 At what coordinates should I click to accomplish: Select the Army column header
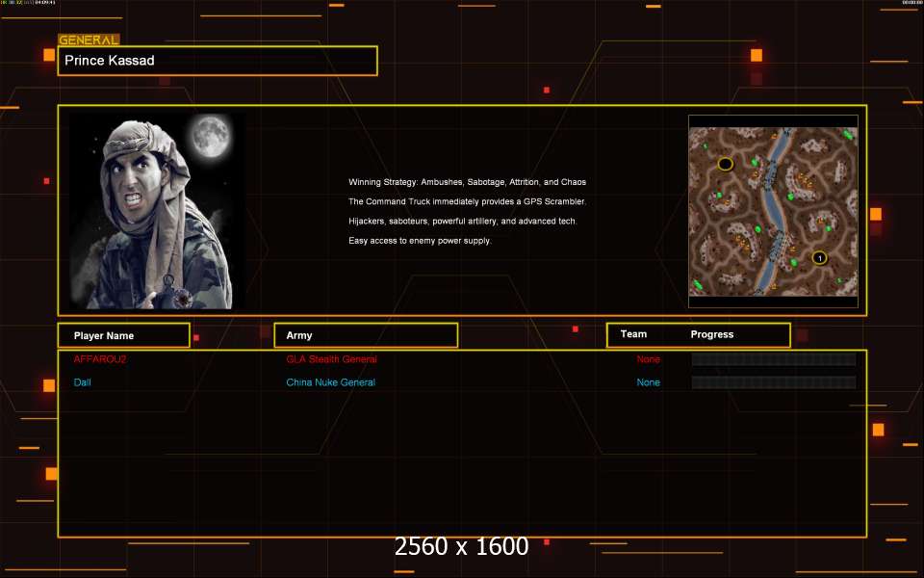pyautogui.click(x=366, y=335)
